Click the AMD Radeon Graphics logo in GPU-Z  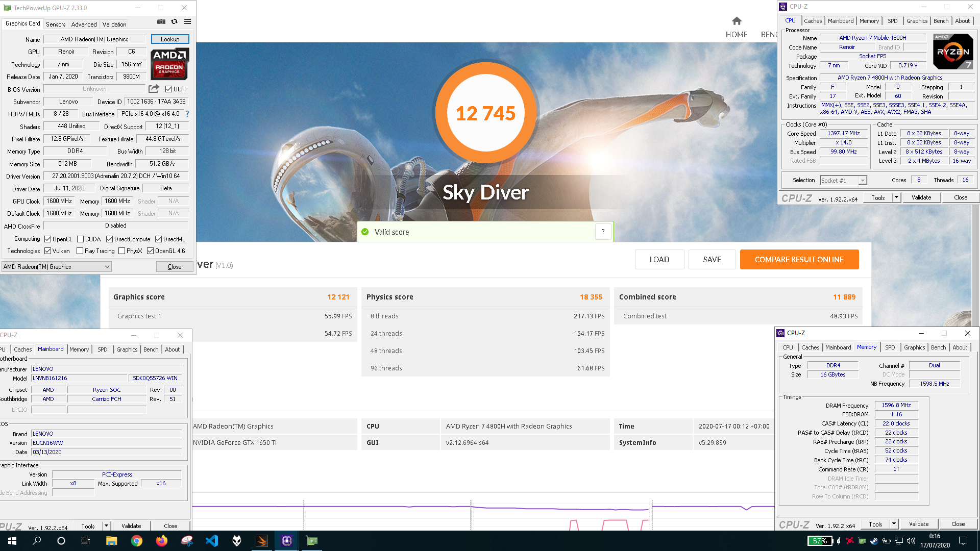[x=170, y=64]
